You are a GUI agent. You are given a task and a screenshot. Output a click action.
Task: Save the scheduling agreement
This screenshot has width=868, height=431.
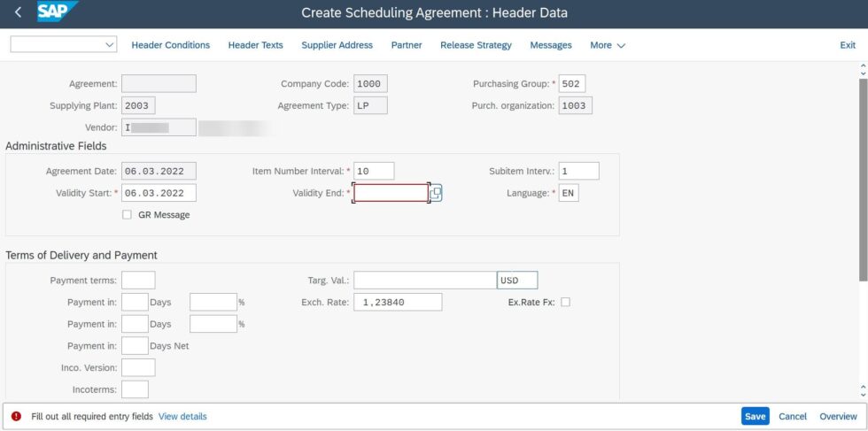coord(755,416)
